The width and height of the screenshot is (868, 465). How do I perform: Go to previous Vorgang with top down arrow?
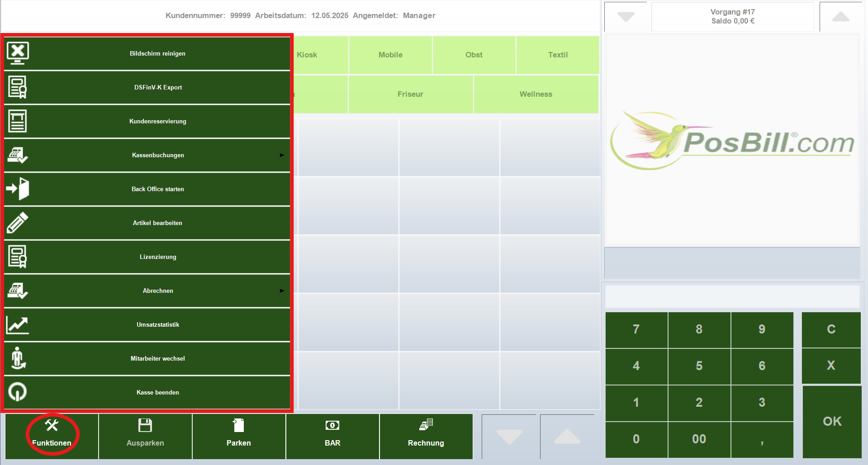[x=626, y=17]
